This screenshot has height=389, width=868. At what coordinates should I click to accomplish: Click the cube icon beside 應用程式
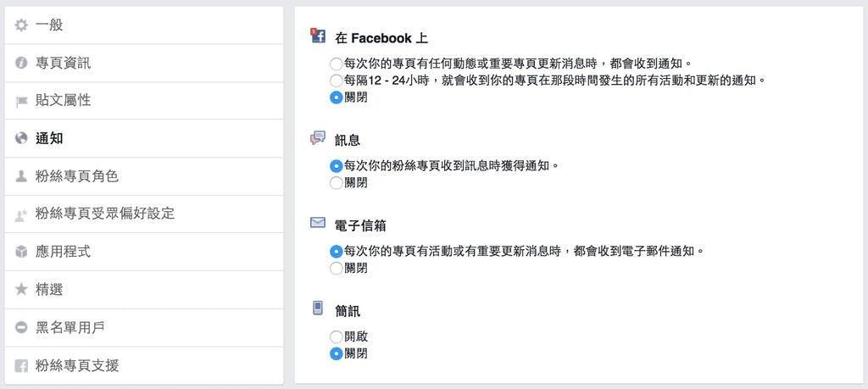point(21,252)
